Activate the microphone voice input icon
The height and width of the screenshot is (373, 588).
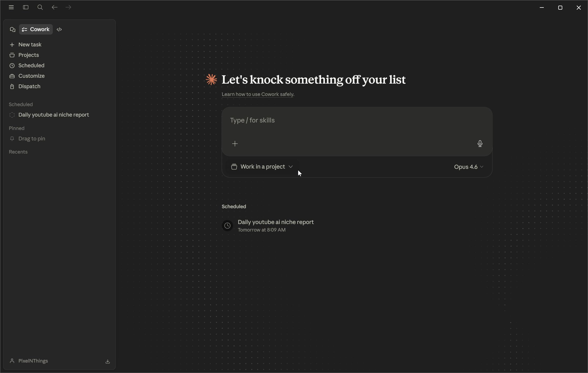pyautogui.click(x=480, y=144)
